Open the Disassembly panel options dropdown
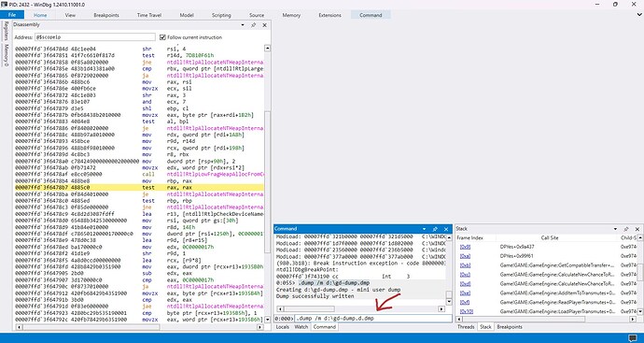644x343 pixels. [x=242, y=25]
